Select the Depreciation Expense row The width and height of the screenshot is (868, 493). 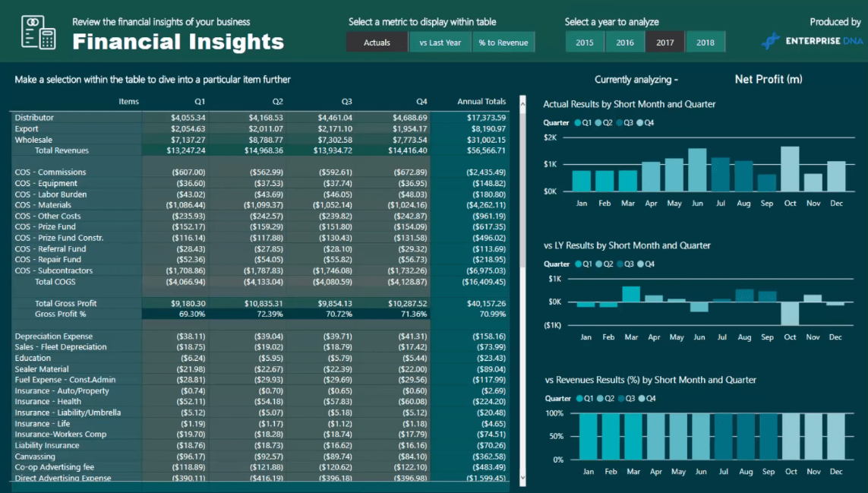[x=259, y=337]
